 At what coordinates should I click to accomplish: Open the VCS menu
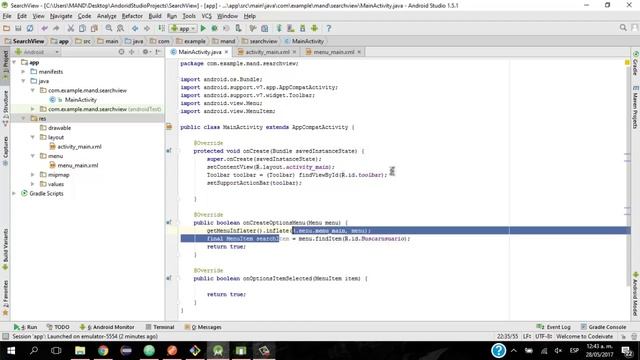coord(207,16)
